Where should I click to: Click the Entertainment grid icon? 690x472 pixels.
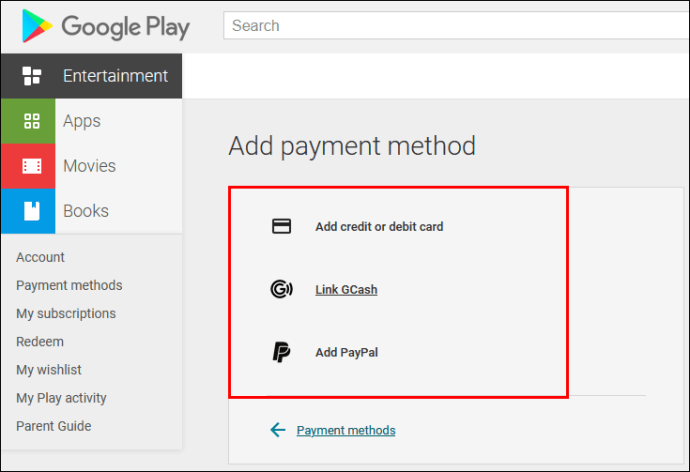tap(32, 76)
